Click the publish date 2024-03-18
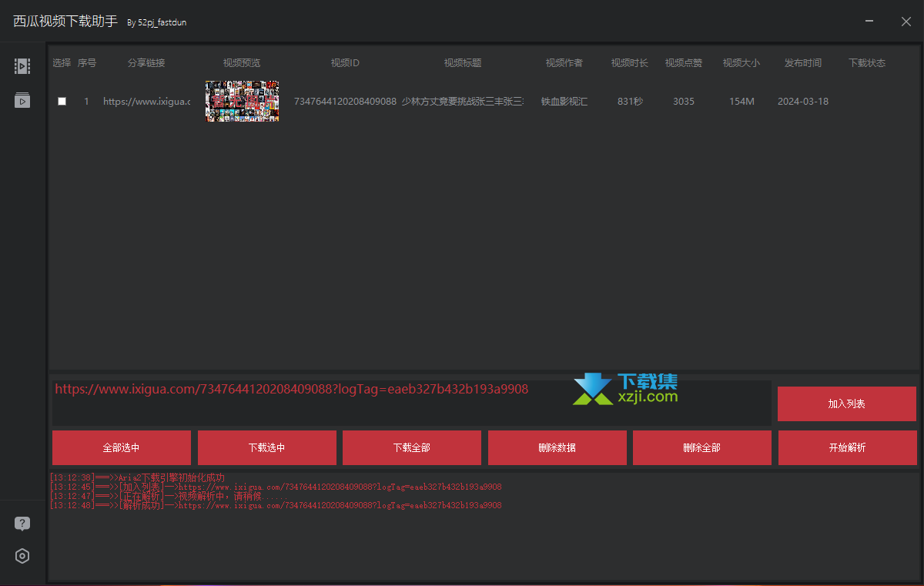Viewport: 924px width, 586px height. pyautogui.click(x=803, y=102)
